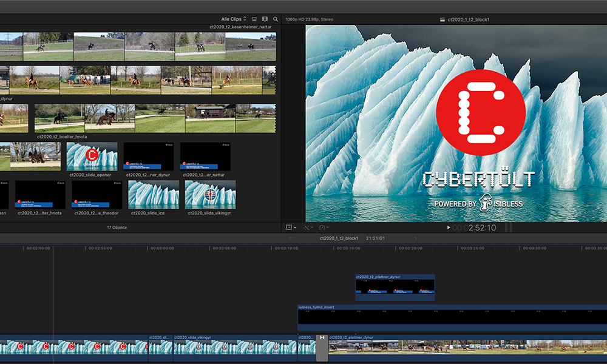Click the 21:21:01 project duration
The height and width of the screenshot is (364, 607).
376,238
